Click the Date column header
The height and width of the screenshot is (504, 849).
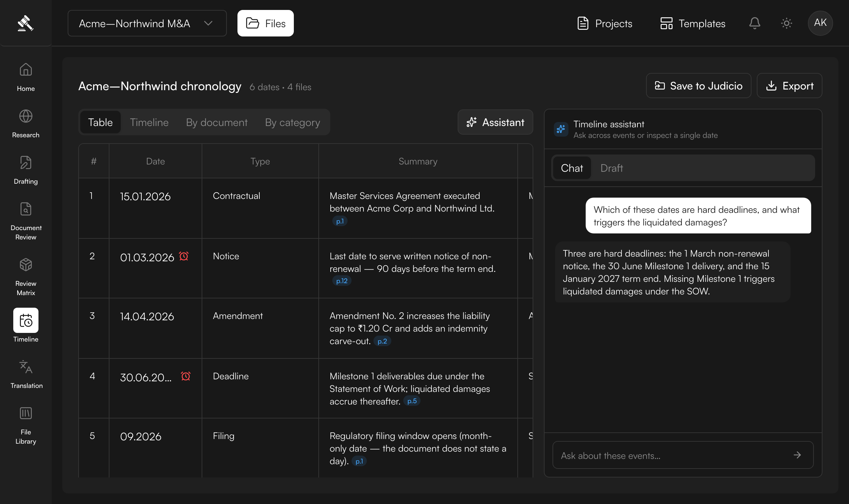[156, 161]
